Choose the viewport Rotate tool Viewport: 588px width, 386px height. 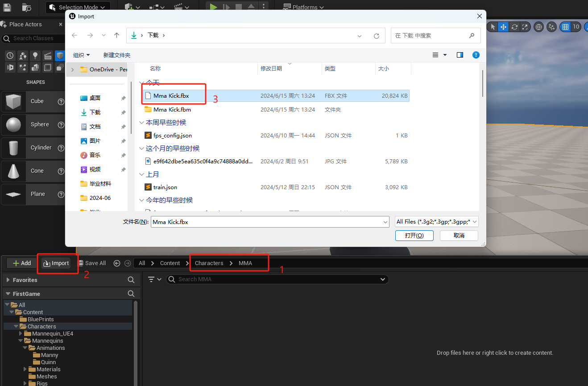tap(514, 27)
